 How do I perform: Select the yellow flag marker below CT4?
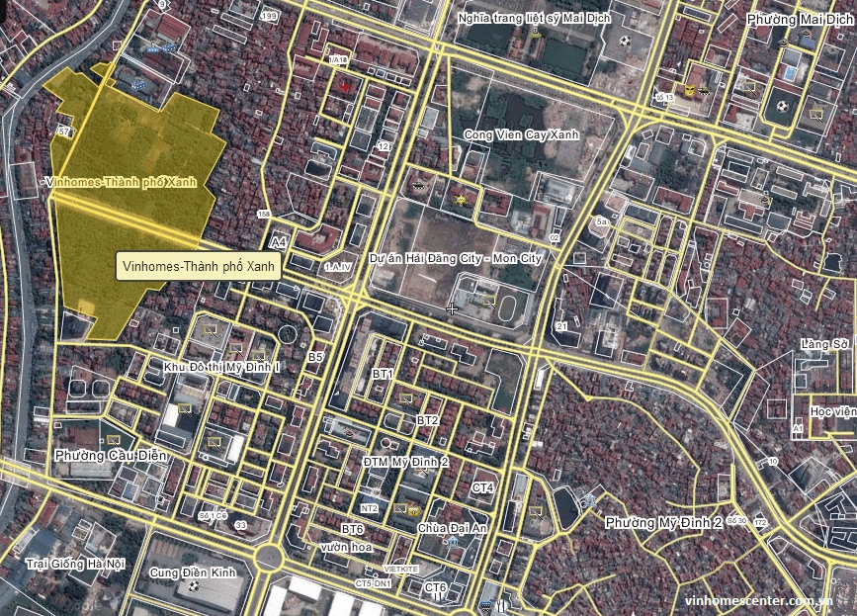(x=536, y=510)
